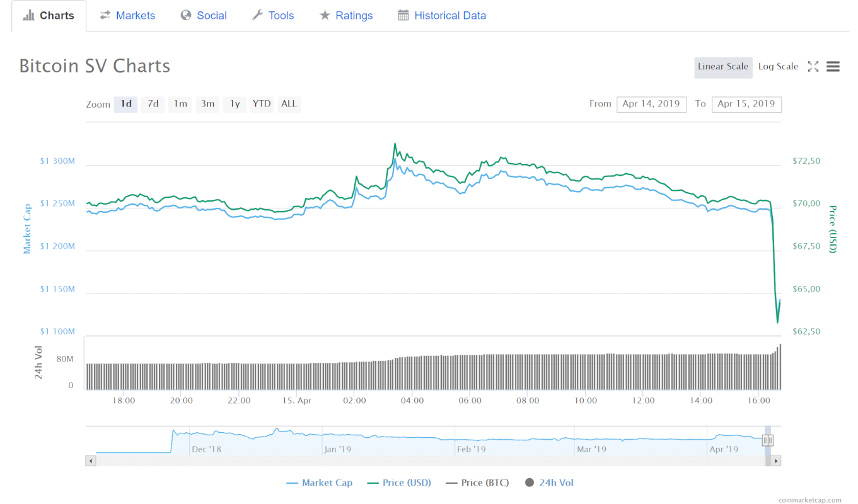Click the Charts bar-chart icon

click(28, 15)
